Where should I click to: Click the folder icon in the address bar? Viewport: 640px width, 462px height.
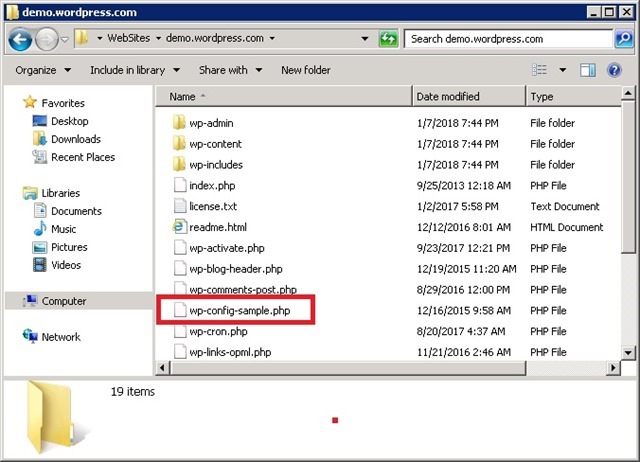pyautogui.click(x=82, y=38)
